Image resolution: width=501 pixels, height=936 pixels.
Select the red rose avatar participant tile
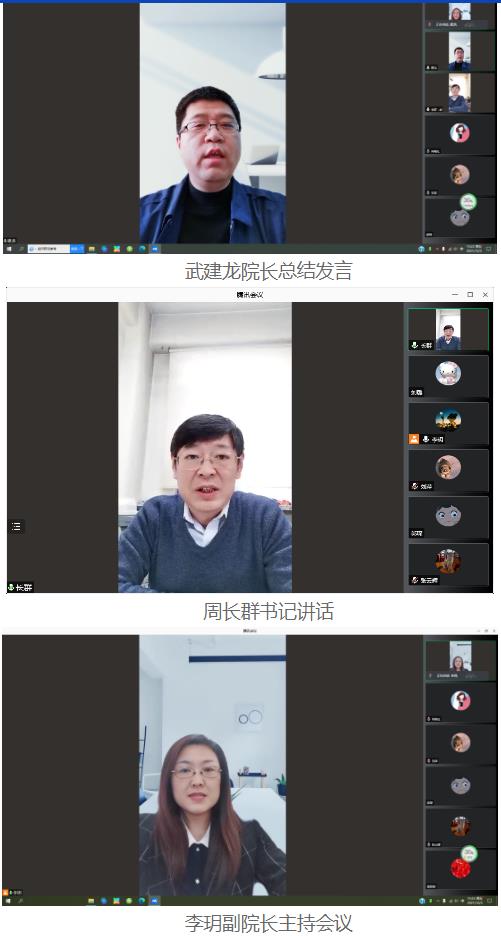[x=460, y=869]
